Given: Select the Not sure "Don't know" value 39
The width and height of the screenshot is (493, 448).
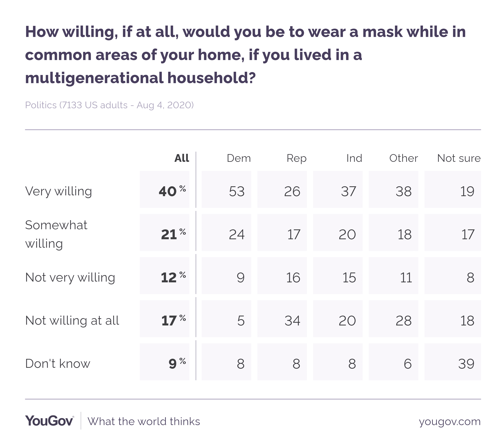Looking at the screenshot, I should click(466, 363).
